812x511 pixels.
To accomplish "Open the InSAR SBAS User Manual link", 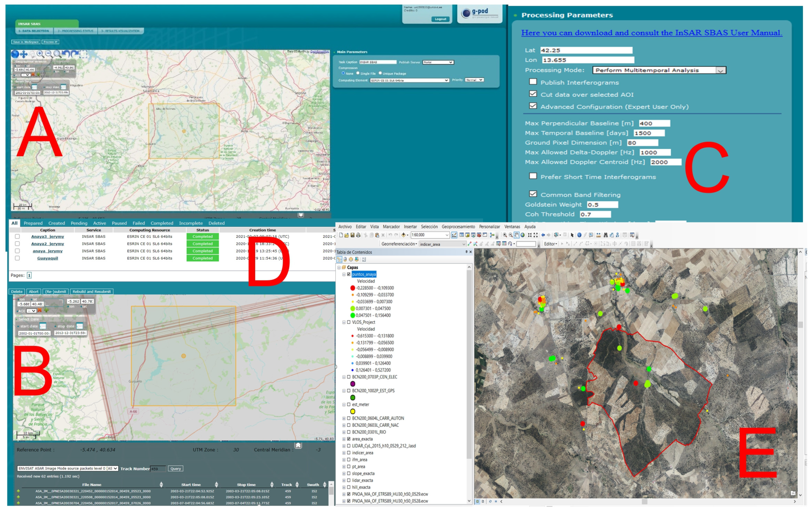I will (x=651, y=33).
